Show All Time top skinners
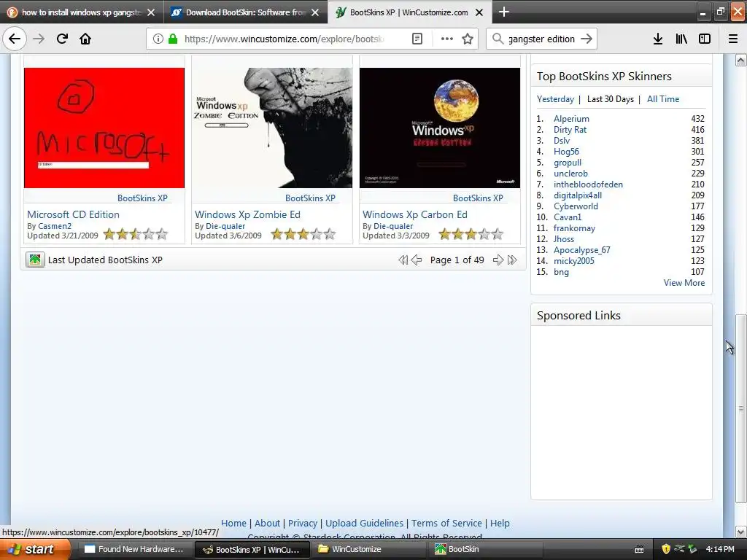Viewport: 747px width, 560px height. coord(662,99)
